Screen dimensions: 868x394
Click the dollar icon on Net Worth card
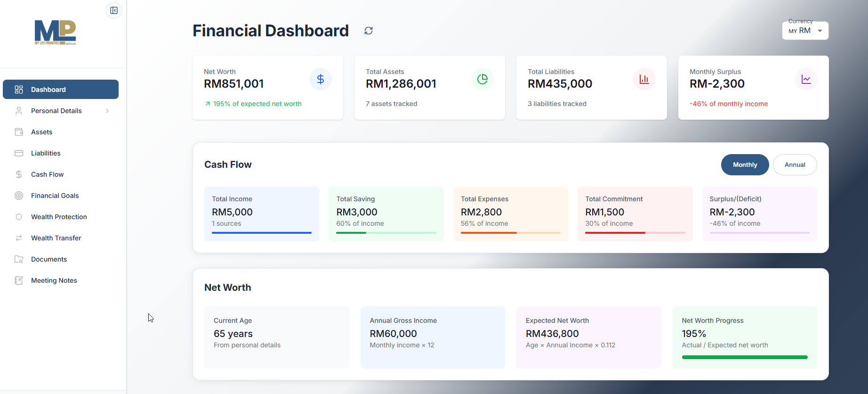(x=321, y=79)
